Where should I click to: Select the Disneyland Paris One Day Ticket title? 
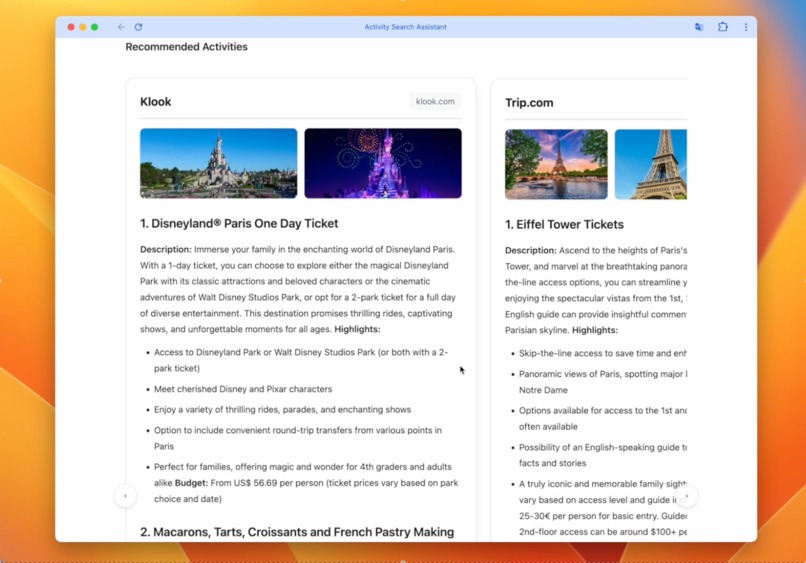[239, 224]
